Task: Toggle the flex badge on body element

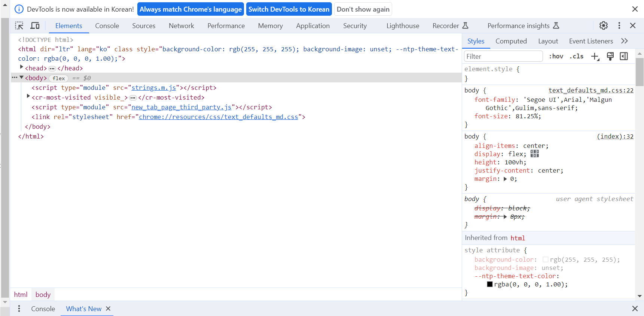Action: pyautogui.click(x=59, y=78)
